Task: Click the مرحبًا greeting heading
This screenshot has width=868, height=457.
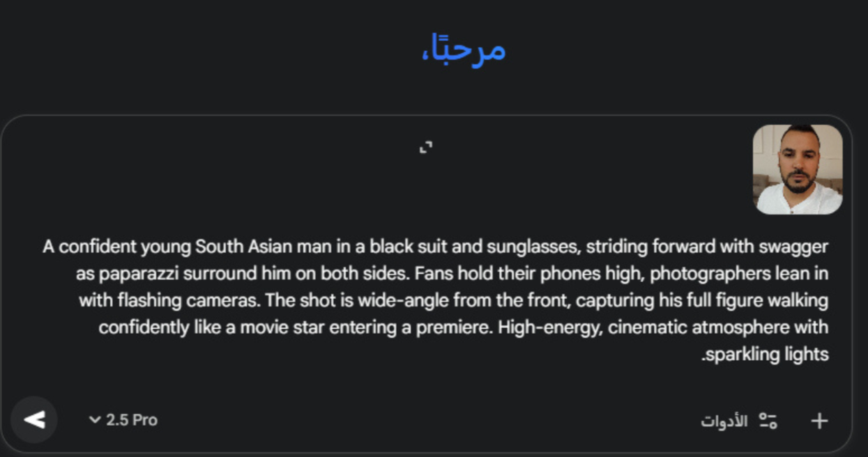Action: (x=464, y=49)
